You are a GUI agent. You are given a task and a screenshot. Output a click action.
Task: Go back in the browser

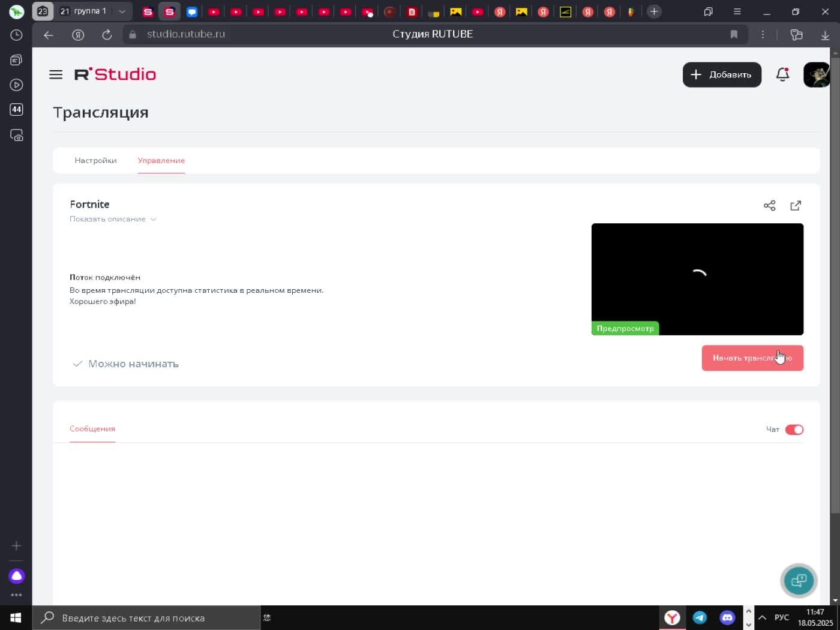49,35
